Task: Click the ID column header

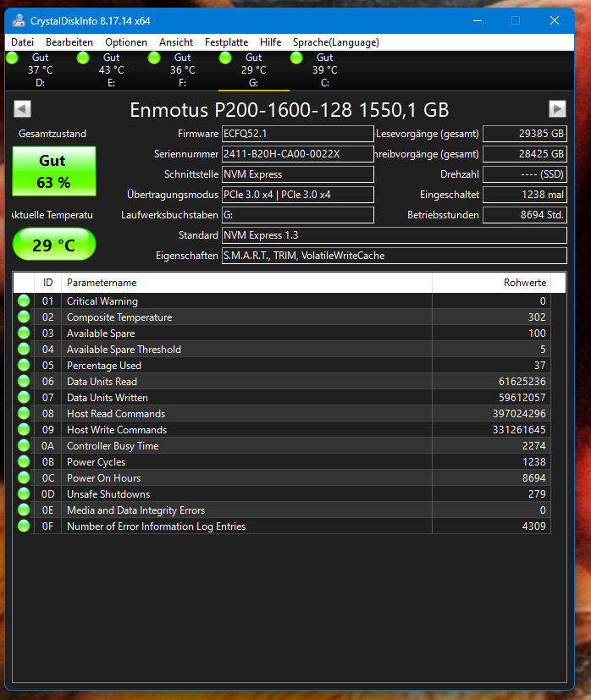Action: (47, 283)
